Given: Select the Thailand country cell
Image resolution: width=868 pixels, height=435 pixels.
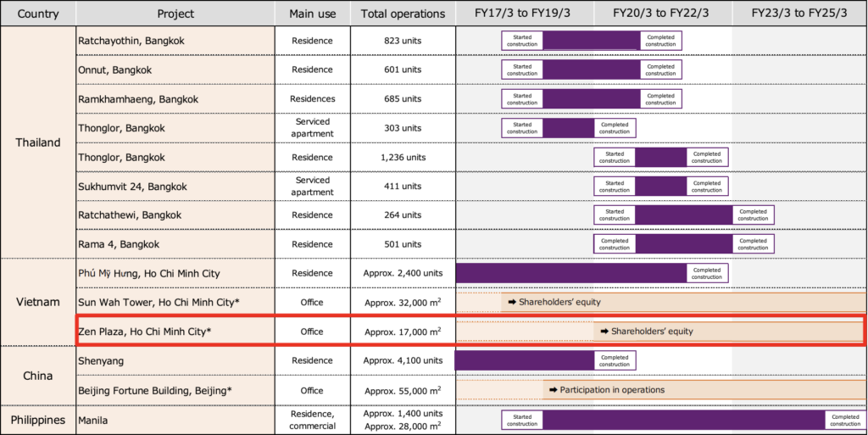Looking at the screenshot, I should point(38,142).
